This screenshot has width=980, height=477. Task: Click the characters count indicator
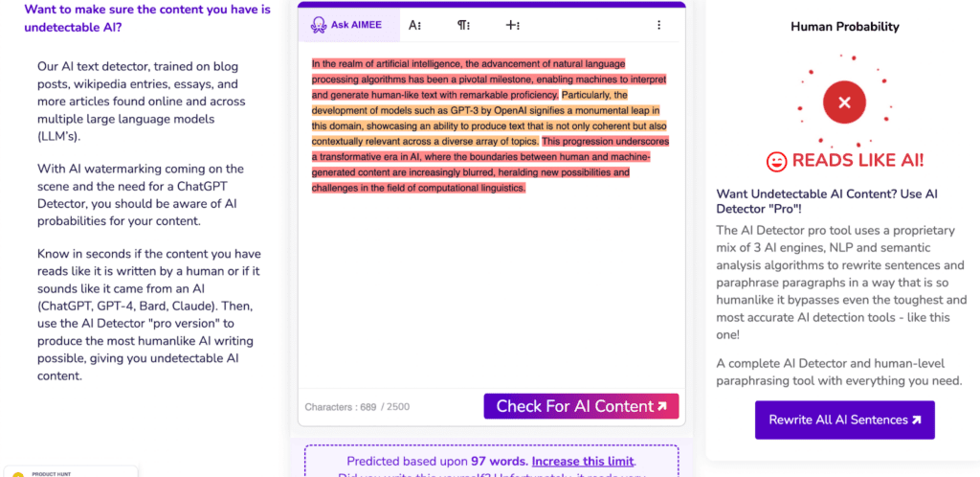pos(357,407)
